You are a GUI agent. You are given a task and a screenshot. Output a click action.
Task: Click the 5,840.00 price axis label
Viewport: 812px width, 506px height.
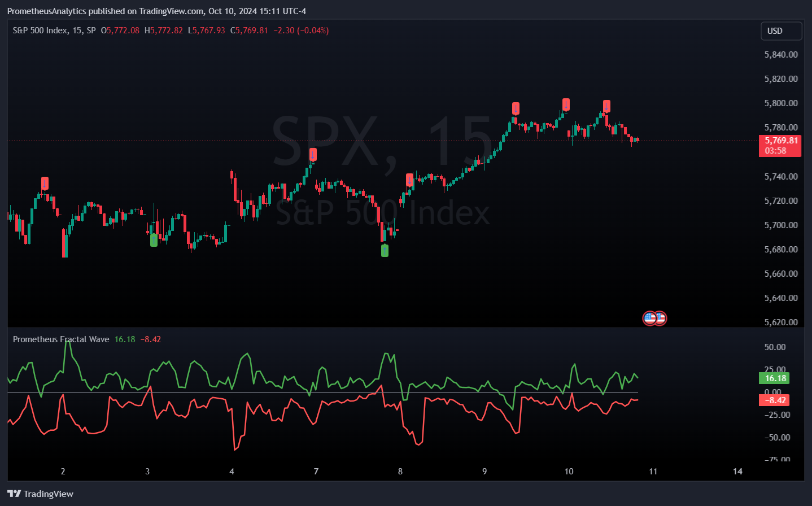781,55
